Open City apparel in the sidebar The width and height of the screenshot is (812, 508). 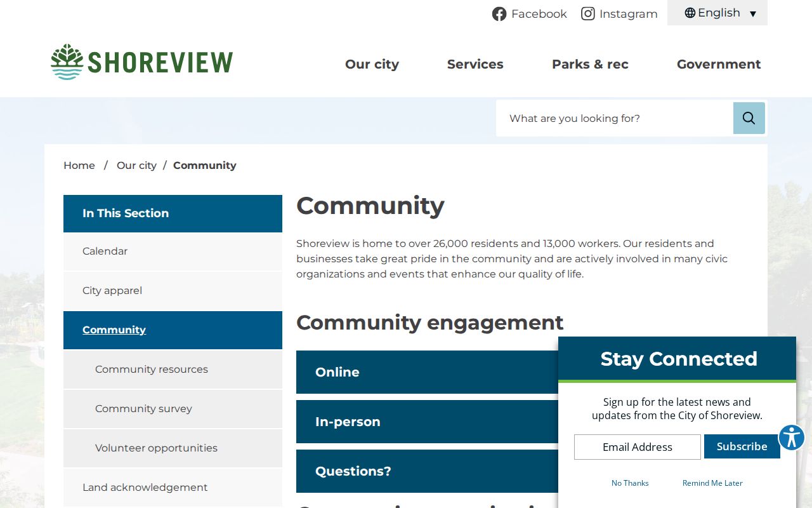[173, 291]
